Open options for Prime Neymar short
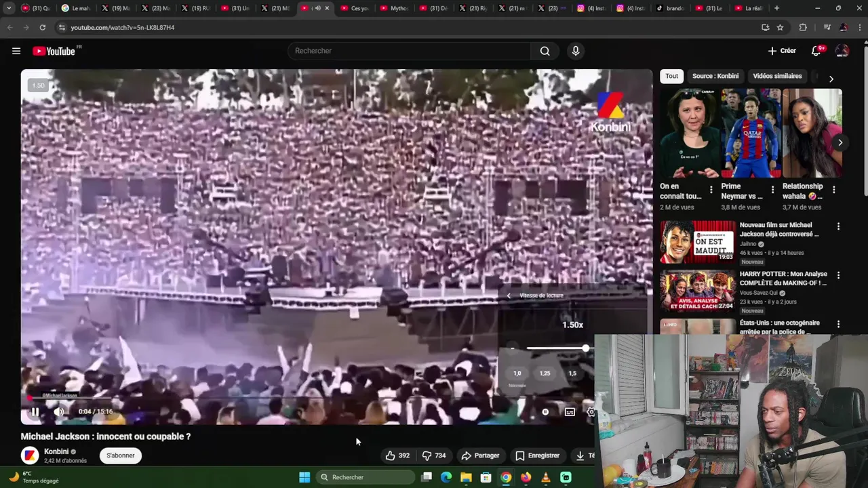The height and width of the screenshot is (488, 868). 772,190
